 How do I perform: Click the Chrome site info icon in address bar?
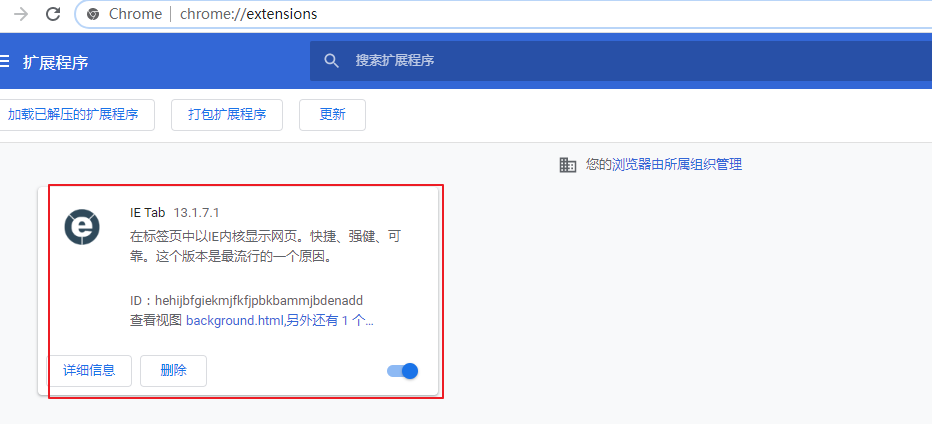tap(93, 14)
